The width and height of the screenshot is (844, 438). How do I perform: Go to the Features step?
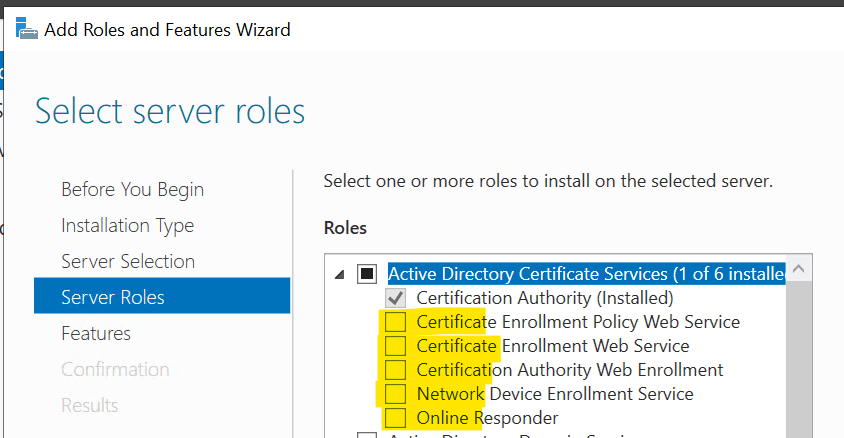coord(96,334)
